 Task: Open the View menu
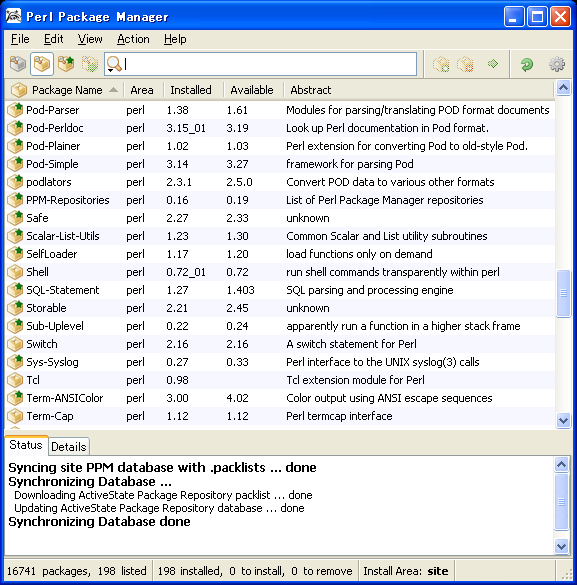(90, 39)
